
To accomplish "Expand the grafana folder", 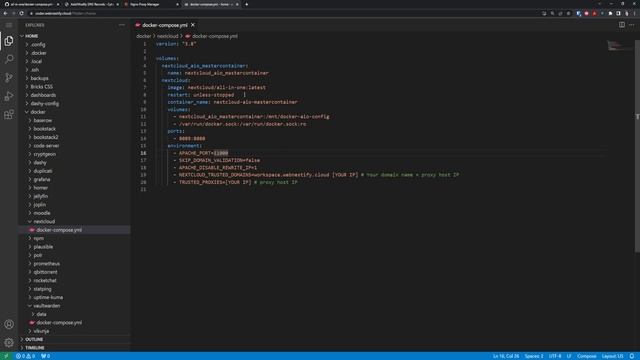I will (75, 180).
